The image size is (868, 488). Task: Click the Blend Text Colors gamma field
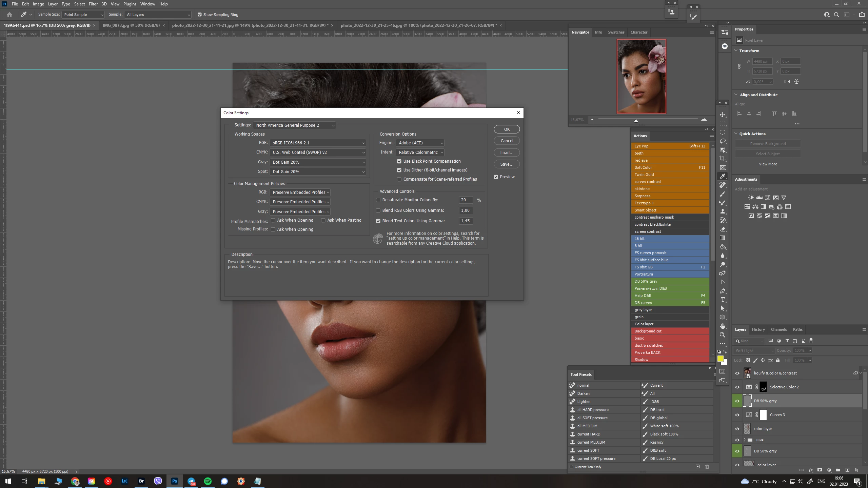click(466, 221)
